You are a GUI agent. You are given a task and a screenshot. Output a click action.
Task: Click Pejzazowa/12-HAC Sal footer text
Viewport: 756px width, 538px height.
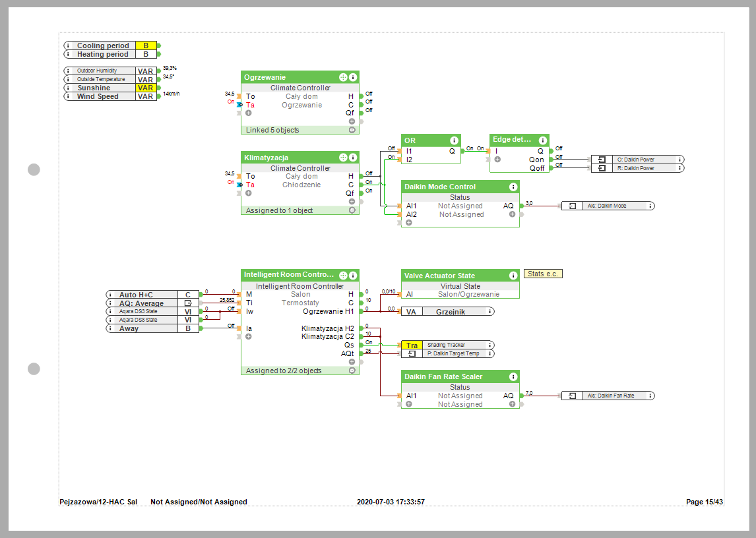[x=98, y=502]
